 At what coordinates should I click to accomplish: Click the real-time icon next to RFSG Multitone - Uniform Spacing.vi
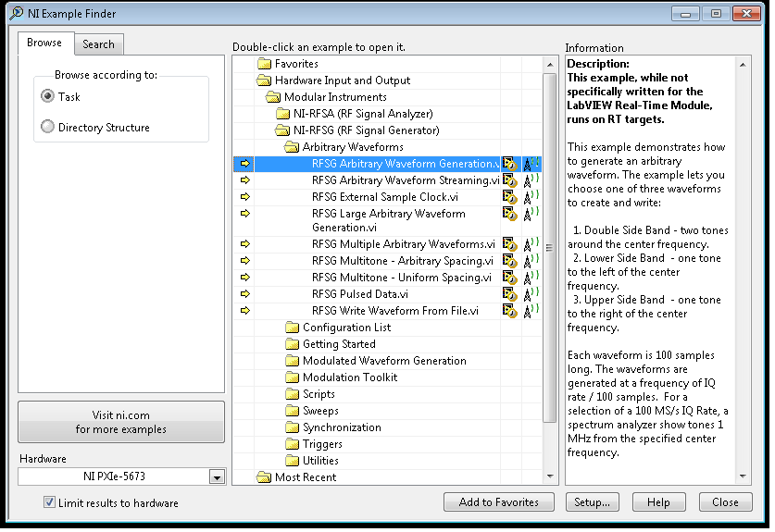click(509, 278)
